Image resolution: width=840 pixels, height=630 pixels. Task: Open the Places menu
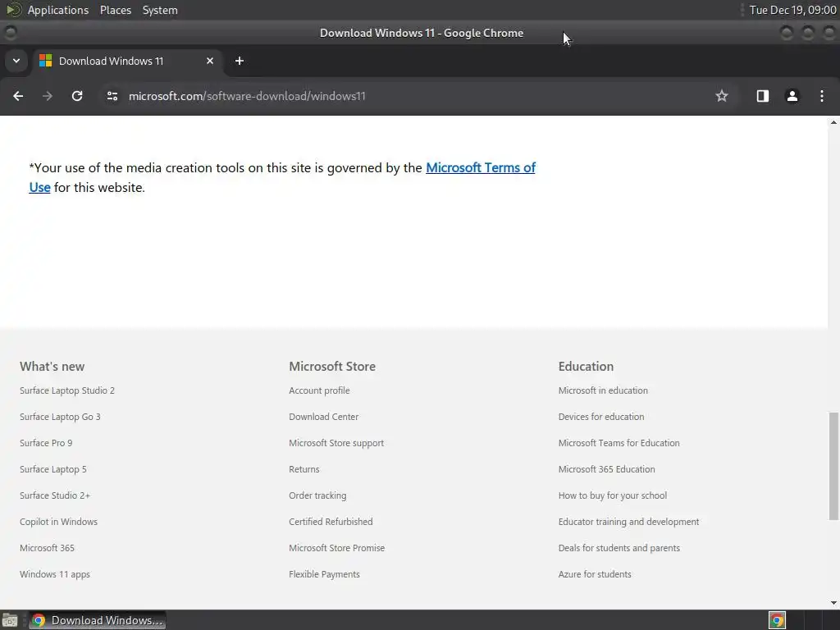click(115, 10)
